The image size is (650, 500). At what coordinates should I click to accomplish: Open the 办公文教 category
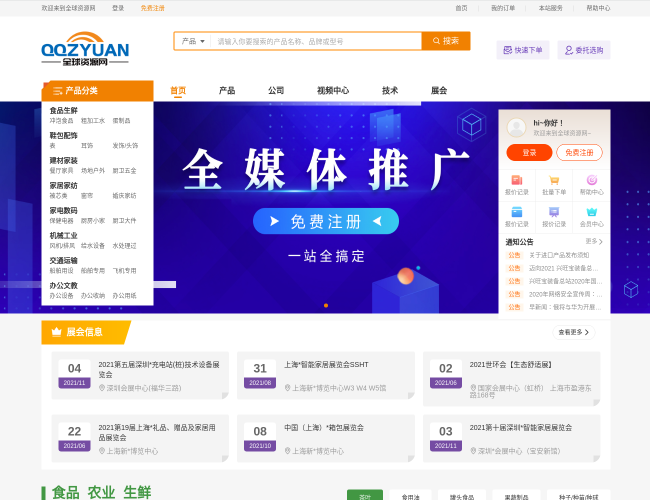63,285
